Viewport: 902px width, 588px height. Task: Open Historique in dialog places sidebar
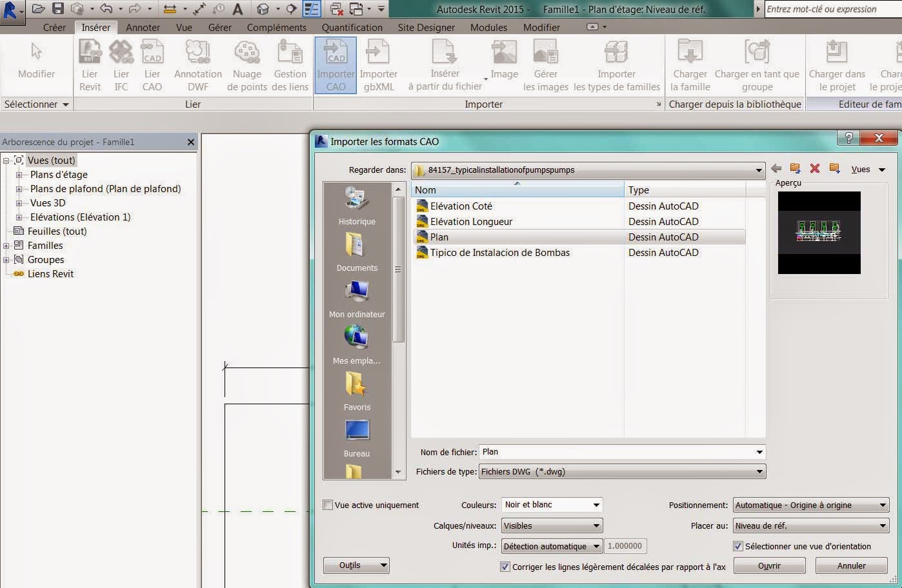(357, 206)
